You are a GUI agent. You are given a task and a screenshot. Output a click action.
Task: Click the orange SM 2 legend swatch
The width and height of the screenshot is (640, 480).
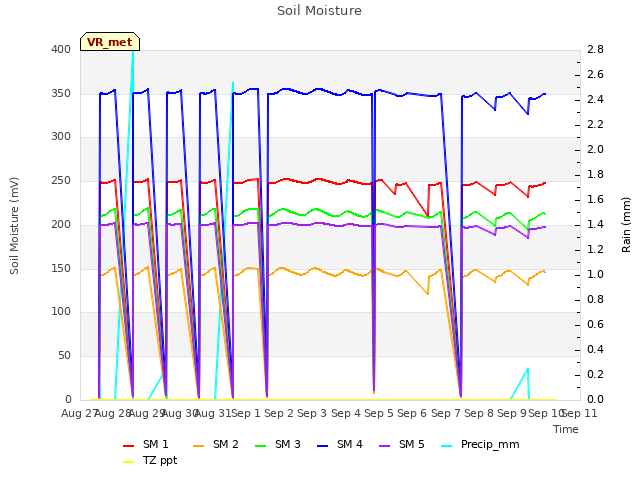[198, 446]
